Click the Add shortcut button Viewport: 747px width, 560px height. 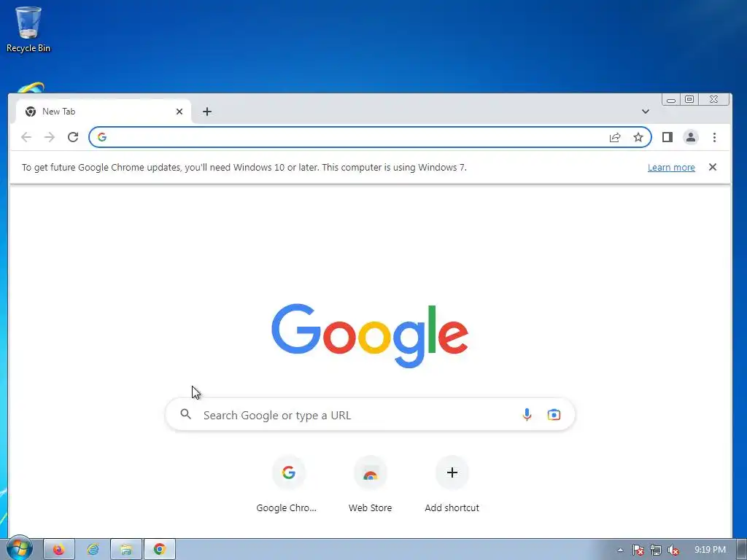tap(452, 484)
